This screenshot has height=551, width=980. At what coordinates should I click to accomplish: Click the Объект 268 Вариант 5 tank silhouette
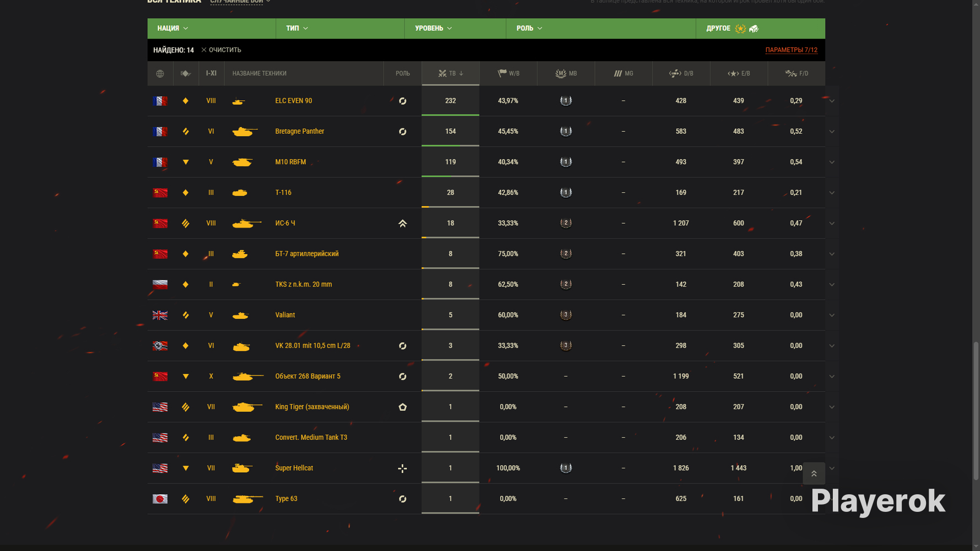click(248, 376)
